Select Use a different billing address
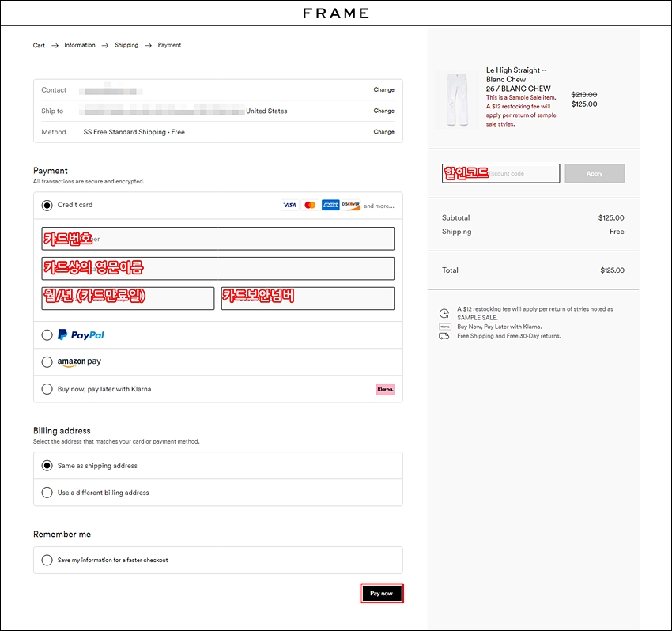Viewport: 672px width, 631px height. point(47,493)
